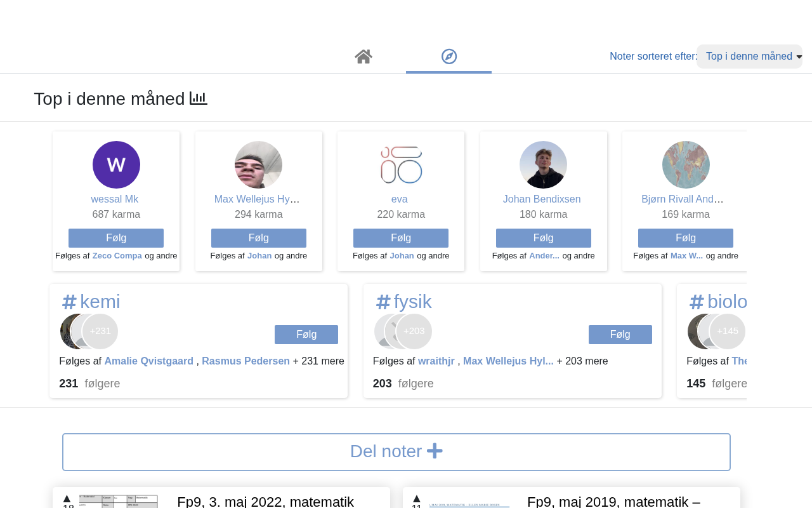Open Johan Bendixsen's profile photo
The width and height of the screenshot is (812, 508).
(x=543, y=164)
